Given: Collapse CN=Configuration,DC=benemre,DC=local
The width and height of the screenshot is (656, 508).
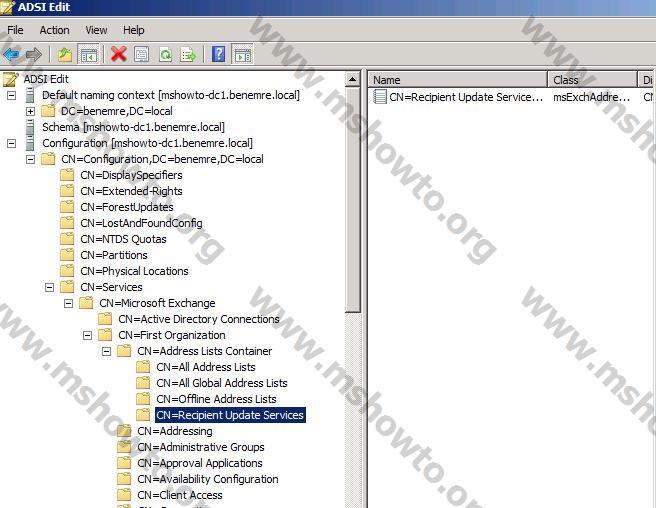Looking at the screenshot, I should pos(30,159).
